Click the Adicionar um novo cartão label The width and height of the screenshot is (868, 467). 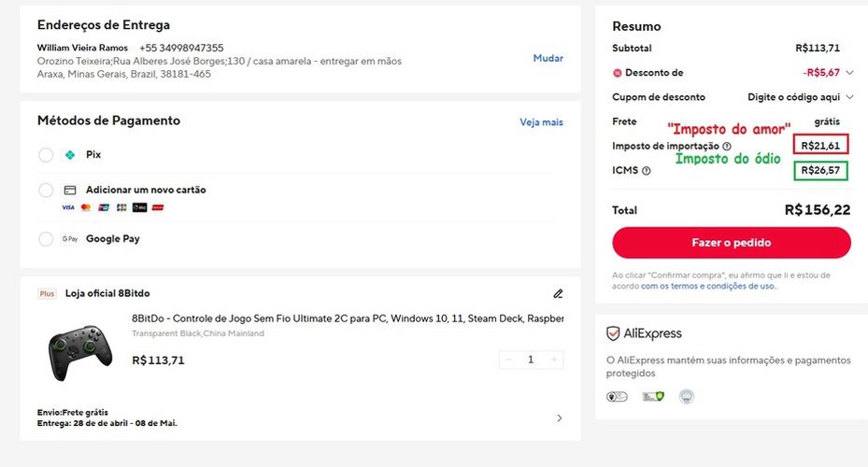146,190
